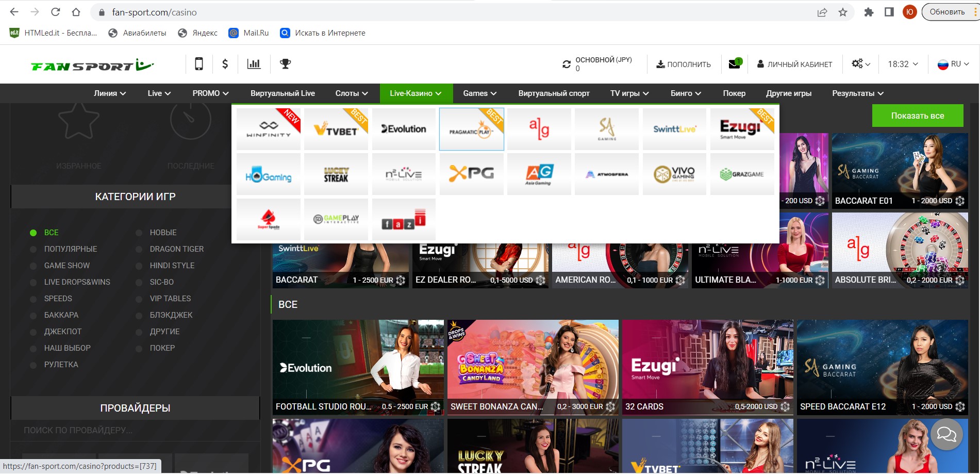The width and height of the screenshot is (980, 474).
Task: Choose the РУЛЕТКА category
Action: pyautogui.click(x=61, y=365)
